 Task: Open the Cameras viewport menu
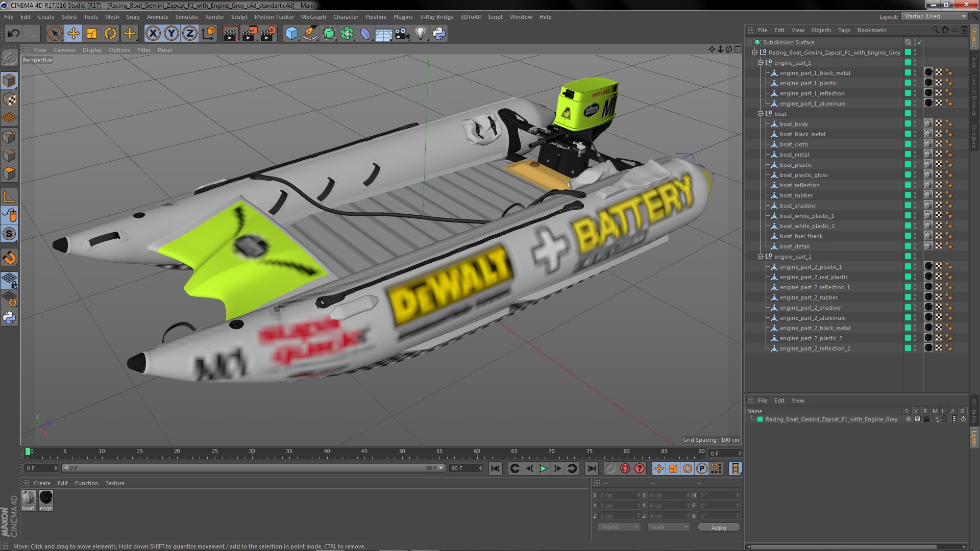[64, 50]
